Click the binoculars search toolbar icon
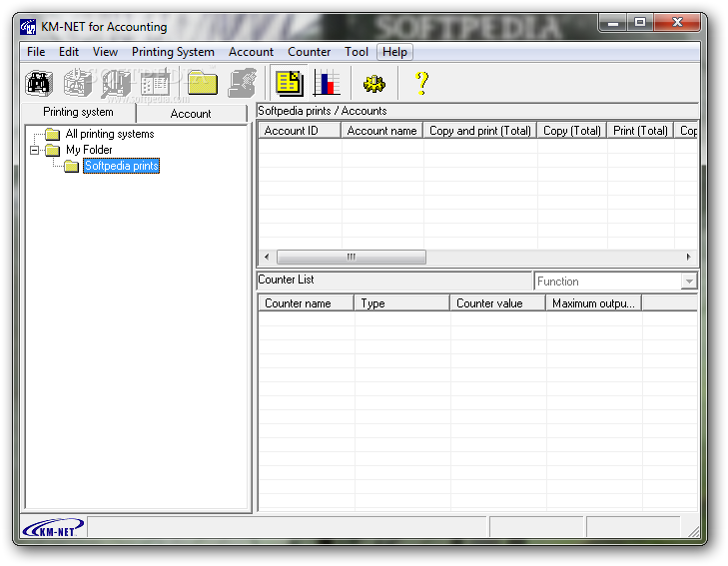 coord(39,84)
